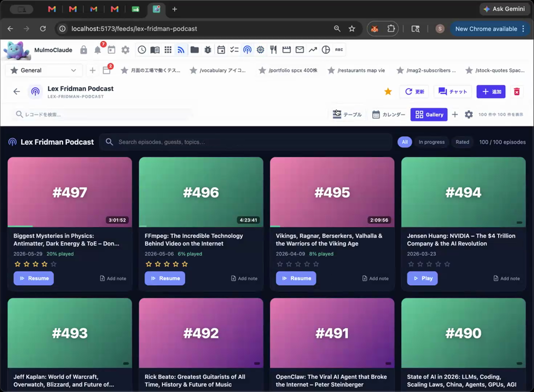The width and height of the screenshot is (534, 392).
Task: Click the back arrow beside Lex Fridman Podcast
Action: [17, 91]
